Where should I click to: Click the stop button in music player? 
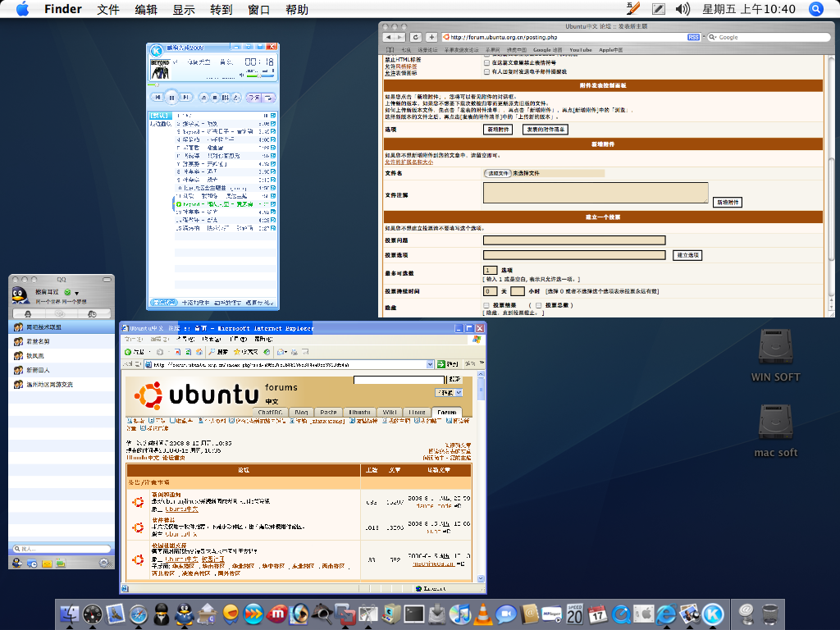[x=215, y=98]
